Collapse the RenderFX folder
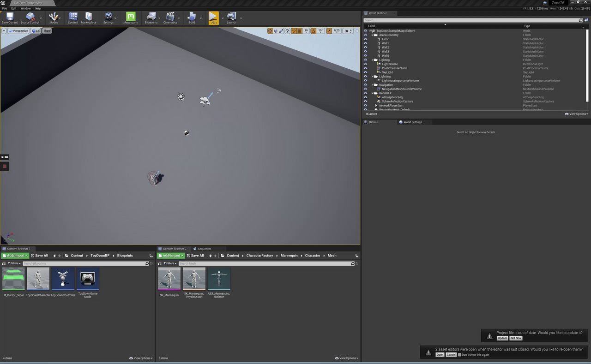This screenshot has width=591, height=364. point(373,93)
